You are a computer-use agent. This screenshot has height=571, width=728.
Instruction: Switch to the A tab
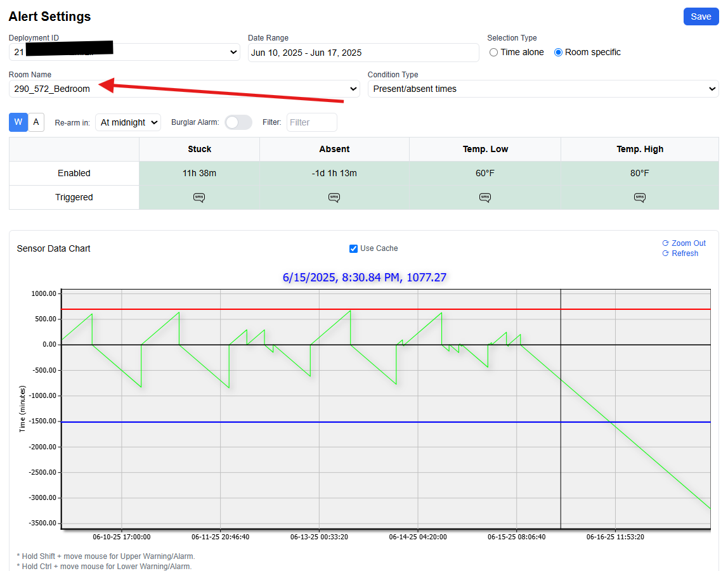coord(36,122)
